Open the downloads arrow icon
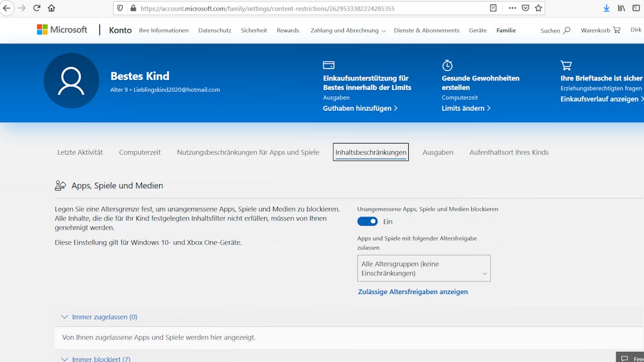Viewport: 644px width, 362px height. [606, 8]
